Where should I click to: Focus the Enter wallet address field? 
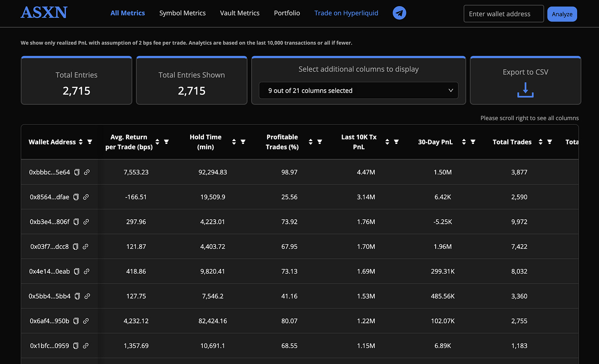504,14
